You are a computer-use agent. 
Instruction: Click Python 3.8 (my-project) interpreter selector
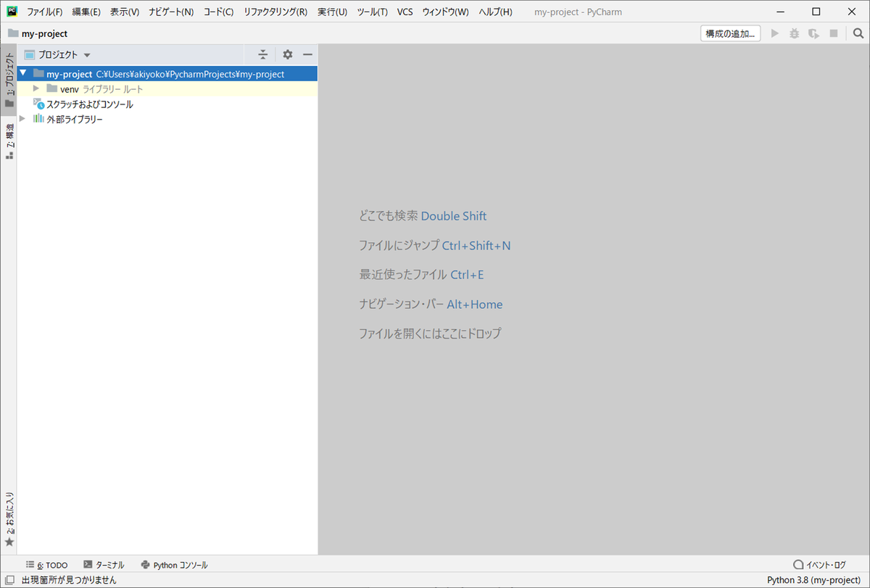pyautogui.click(x=813, y=580)
